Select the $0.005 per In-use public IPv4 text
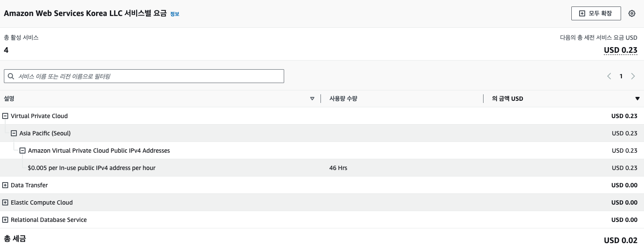 pos(91,168)
